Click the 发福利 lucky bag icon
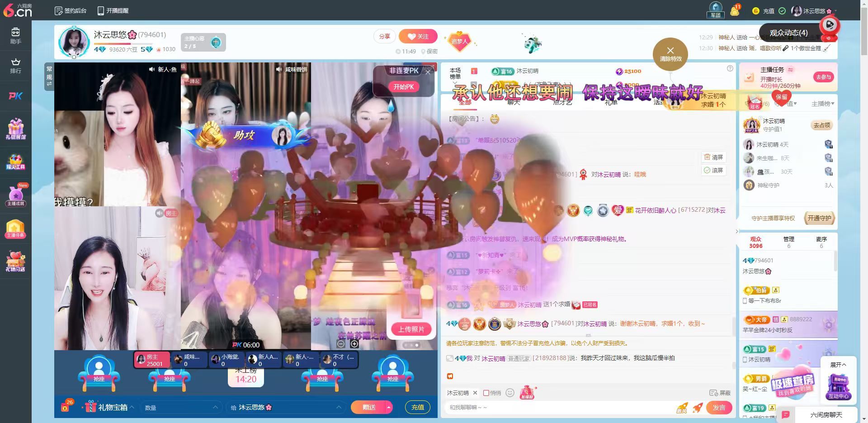 pyautogui.click(x=527, y=392)
